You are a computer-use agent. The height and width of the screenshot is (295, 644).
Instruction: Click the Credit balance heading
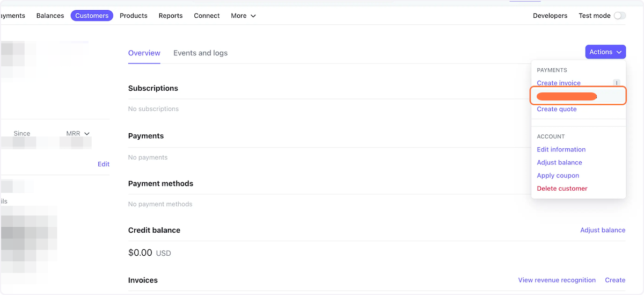click(154, 230)
